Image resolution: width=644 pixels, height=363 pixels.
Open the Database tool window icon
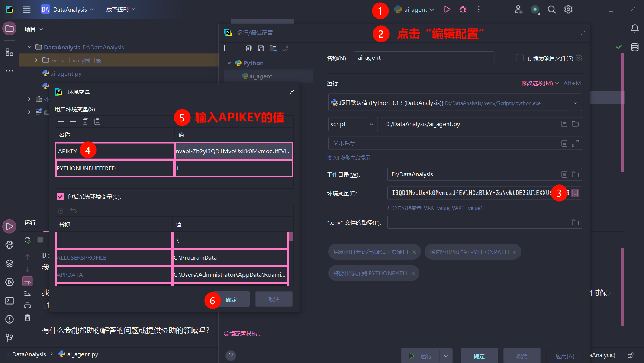tap(635, 47)
